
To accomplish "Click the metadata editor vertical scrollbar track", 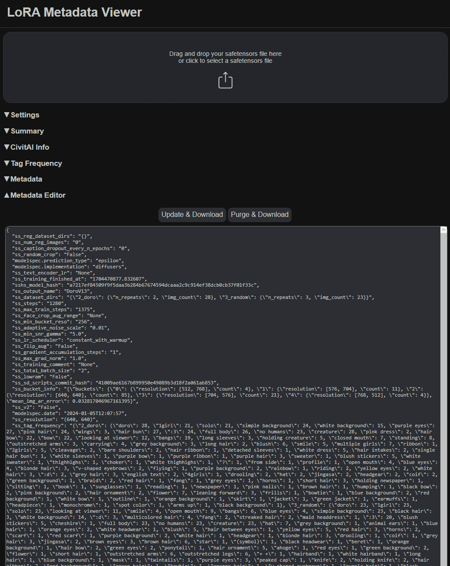I will (x=444, y=397).
